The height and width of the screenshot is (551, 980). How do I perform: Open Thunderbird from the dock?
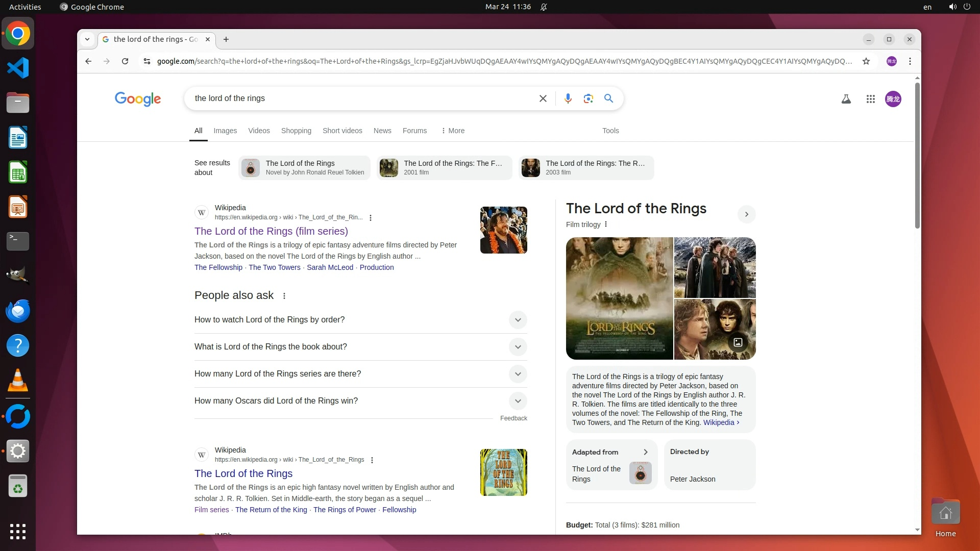pyautogui.click(x=18, y=311)
